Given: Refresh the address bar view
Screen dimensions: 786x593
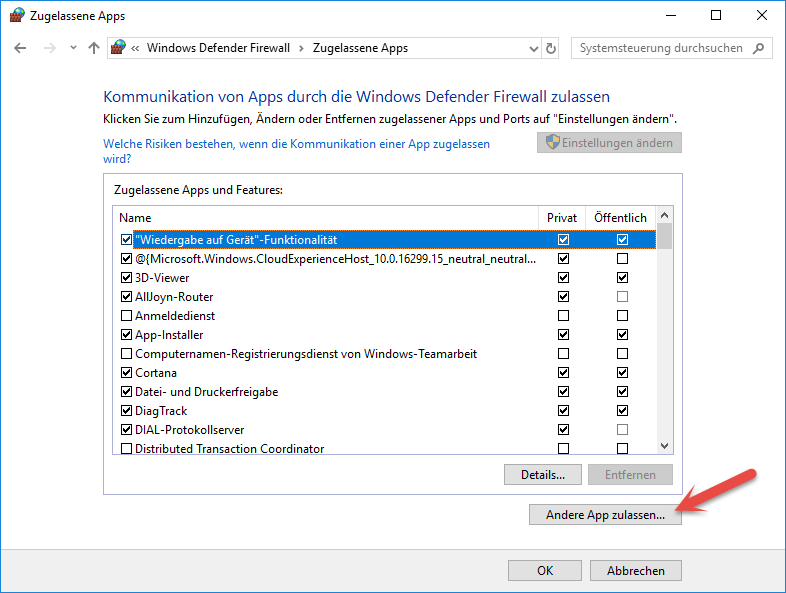Looking at the screenshot, I should [550, 48].
